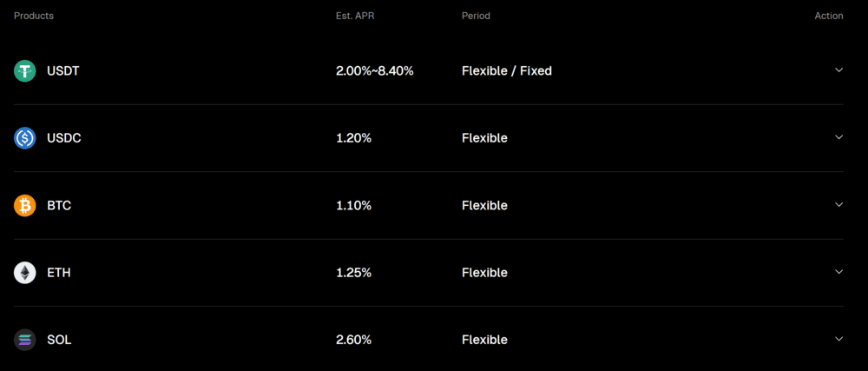The height and width of the screenshot is (371, 868).
Task: Expand the USDC row chevron
Action: [838, 137]
